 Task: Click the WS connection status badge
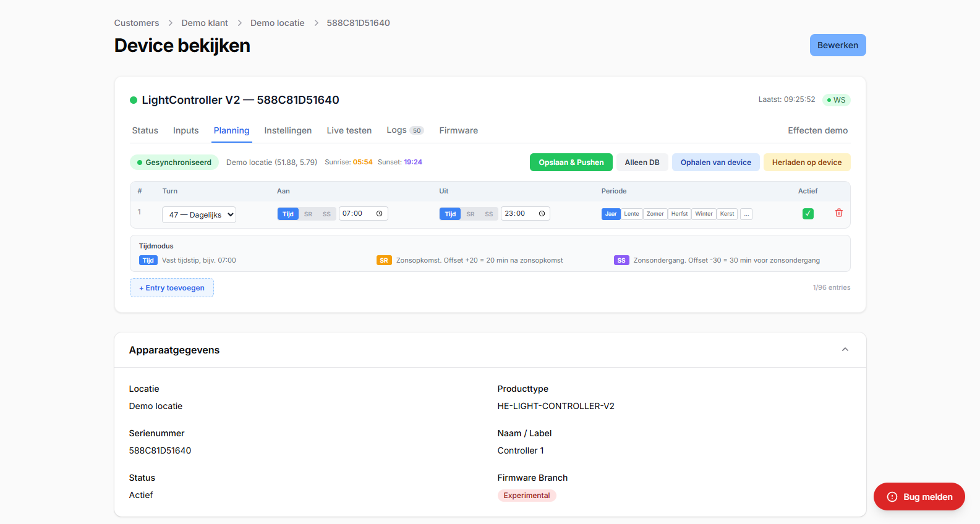836,100
